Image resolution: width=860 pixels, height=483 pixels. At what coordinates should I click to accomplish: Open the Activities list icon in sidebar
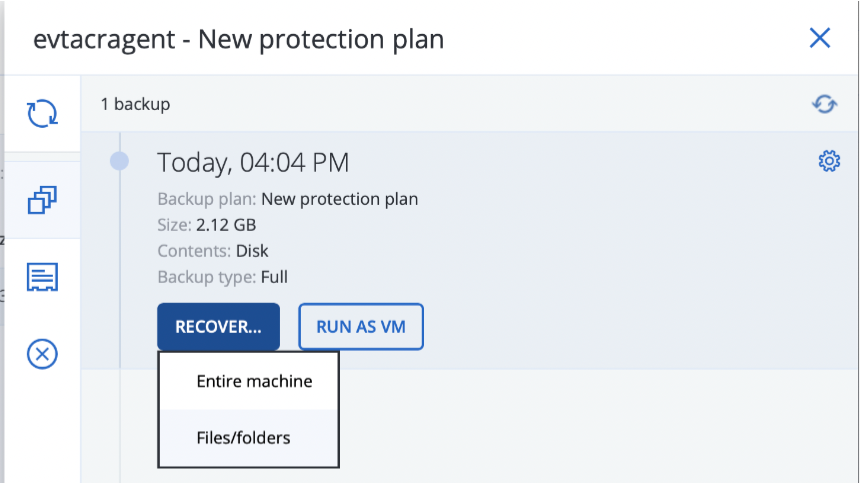(42, 277)
